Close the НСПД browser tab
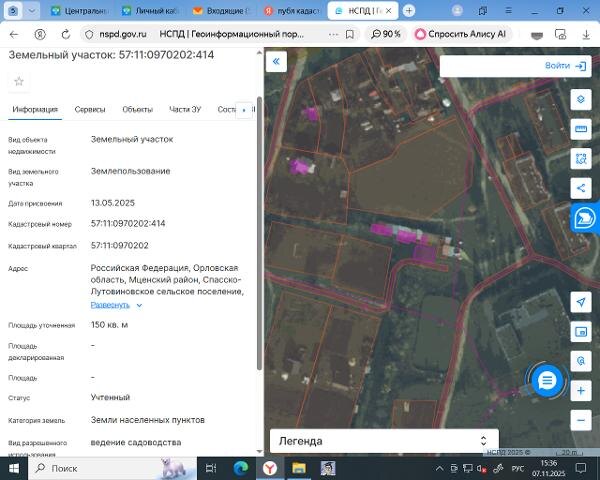 point(388,11)
